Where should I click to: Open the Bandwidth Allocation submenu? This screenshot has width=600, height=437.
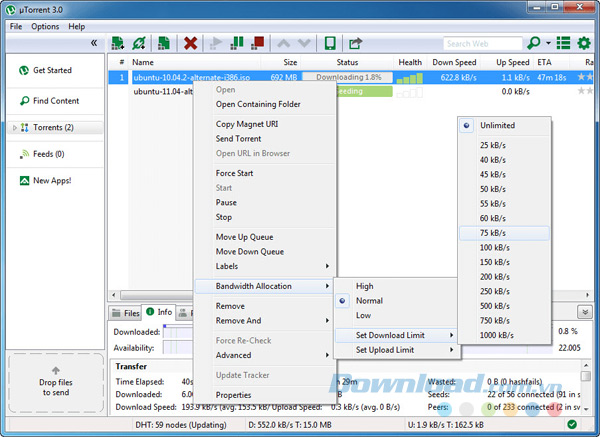tap(264, 286)
